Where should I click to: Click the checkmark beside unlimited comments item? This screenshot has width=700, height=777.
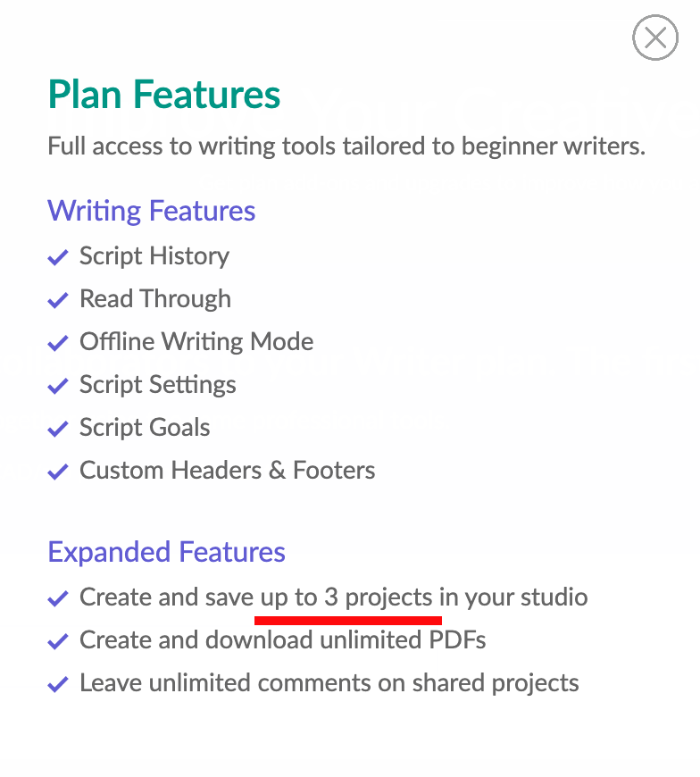[x=57, y=684]
